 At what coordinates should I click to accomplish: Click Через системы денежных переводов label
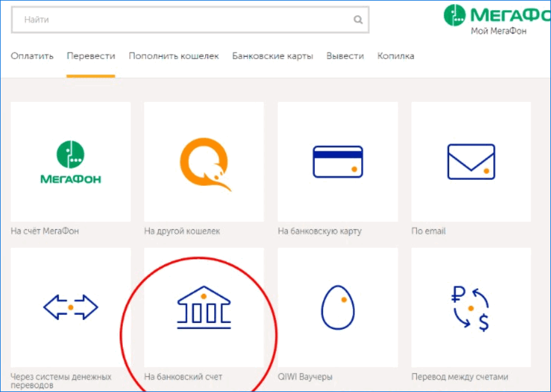click(61, 381)
